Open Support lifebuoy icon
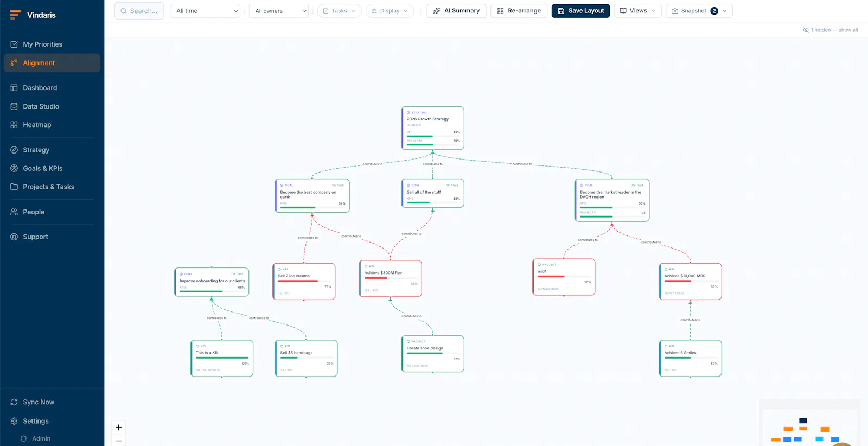The image size is (868, 446). 14,237
